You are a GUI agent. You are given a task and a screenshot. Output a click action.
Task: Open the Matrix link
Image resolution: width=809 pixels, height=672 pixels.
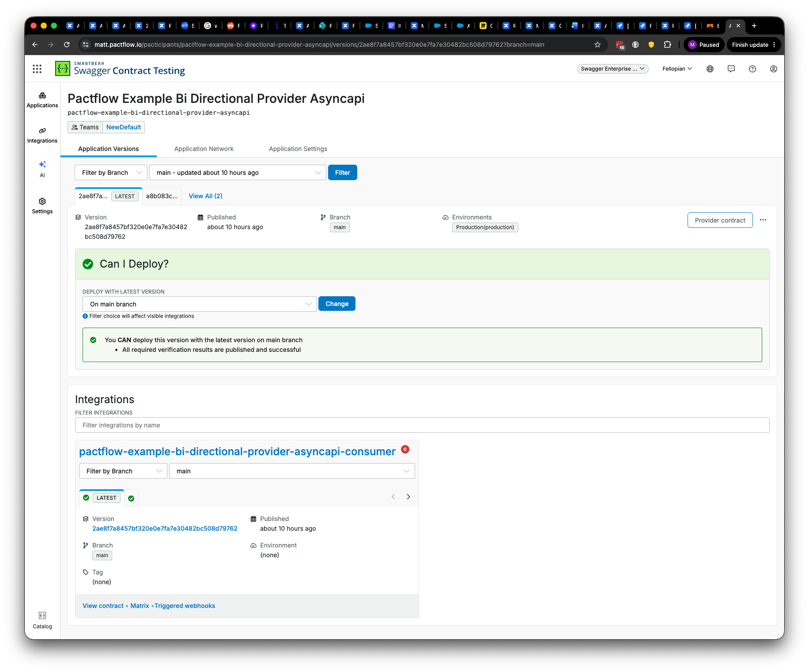[140, 606]
